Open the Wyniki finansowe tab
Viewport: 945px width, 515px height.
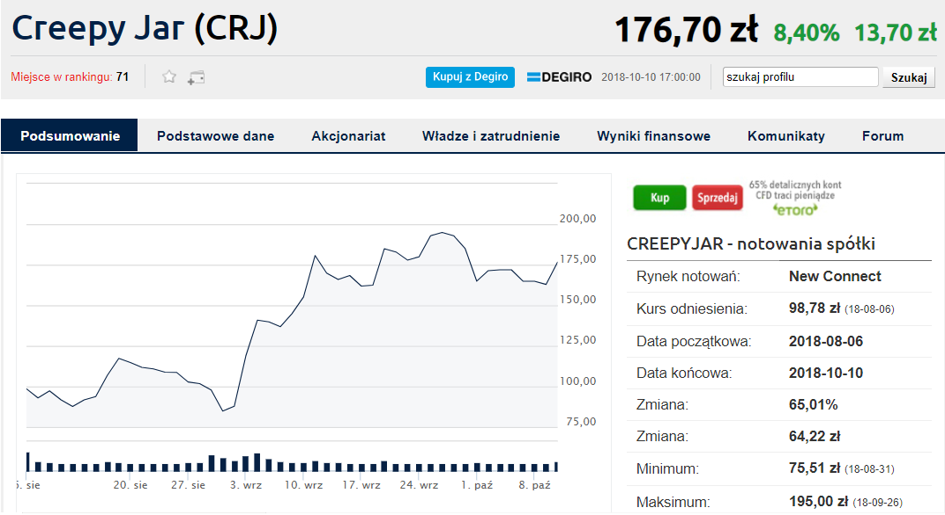pyautogui.click(x=654, y=136)
